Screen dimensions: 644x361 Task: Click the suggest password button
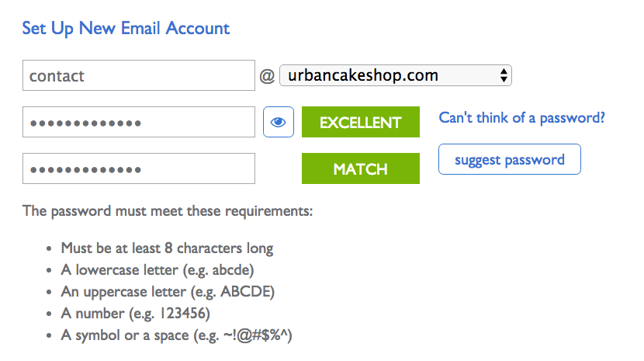[510, 159]
